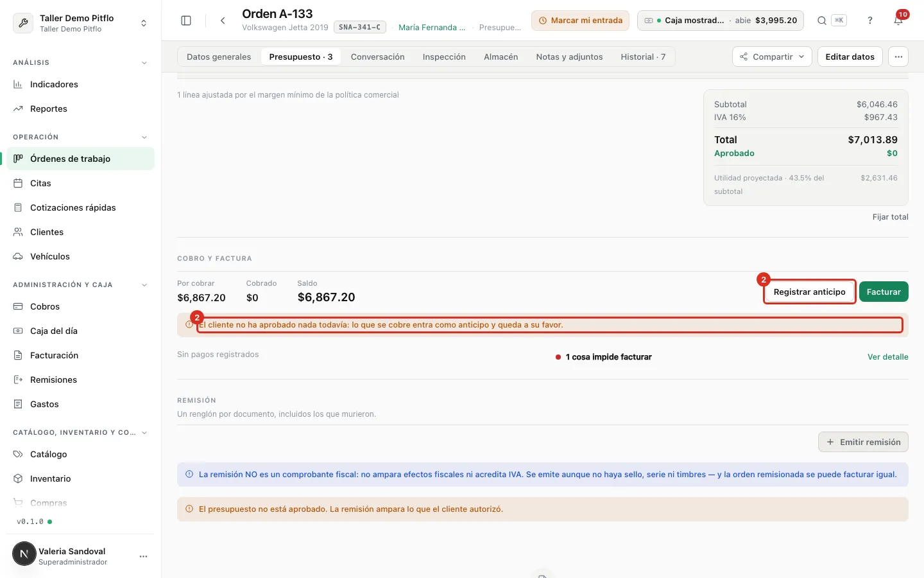Open the Taller Demo Pitflo workshop switcher
924x578 pixels.
click(x=81, y=23)
